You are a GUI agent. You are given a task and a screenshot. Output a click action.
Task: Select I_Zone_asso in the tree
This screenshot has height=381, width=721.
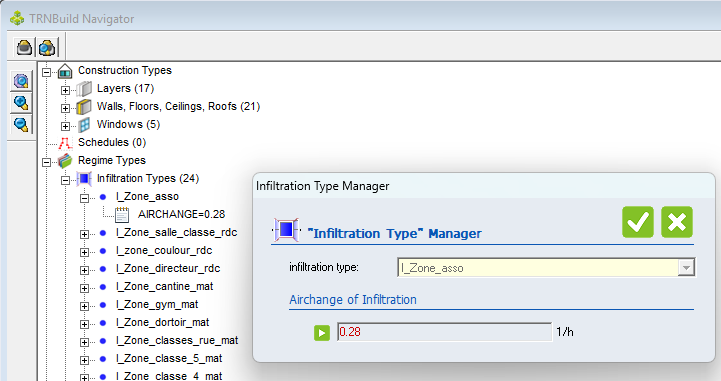147,196
